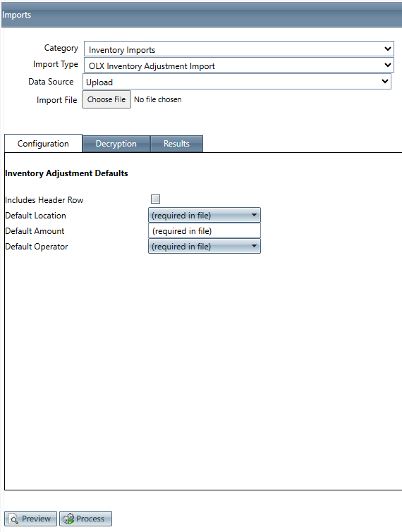Click the Inventory Adjustment Defaults heading

(x=66, y=173)
